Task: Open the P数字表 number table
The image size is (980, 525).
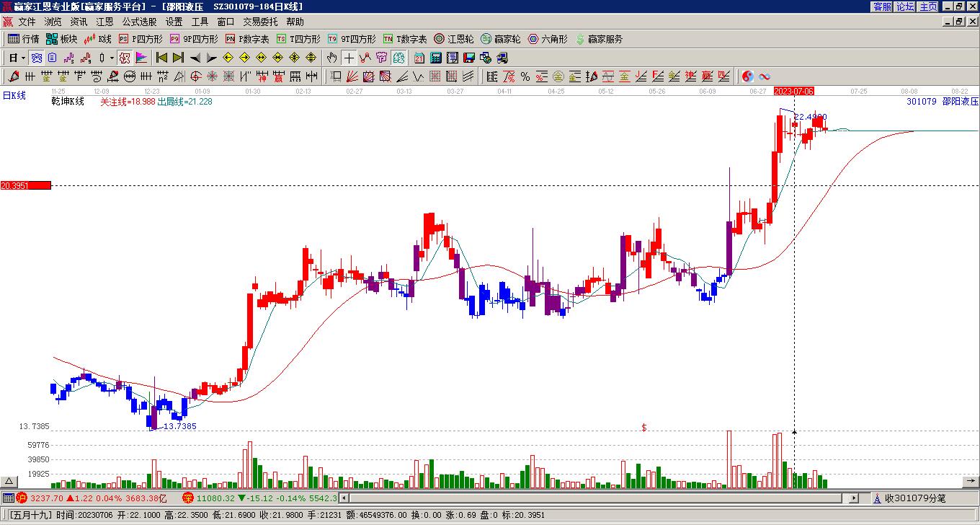Action: (x=247, y=39)
